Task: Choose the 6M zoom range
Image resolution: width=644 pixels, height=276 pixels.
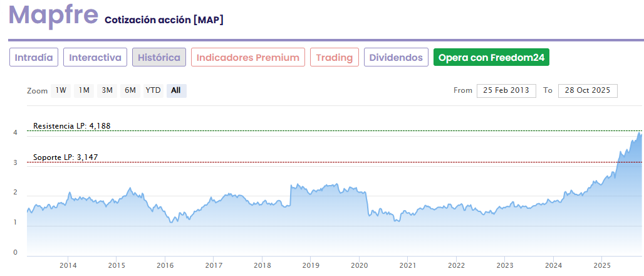Action: [x=130, y=90]
